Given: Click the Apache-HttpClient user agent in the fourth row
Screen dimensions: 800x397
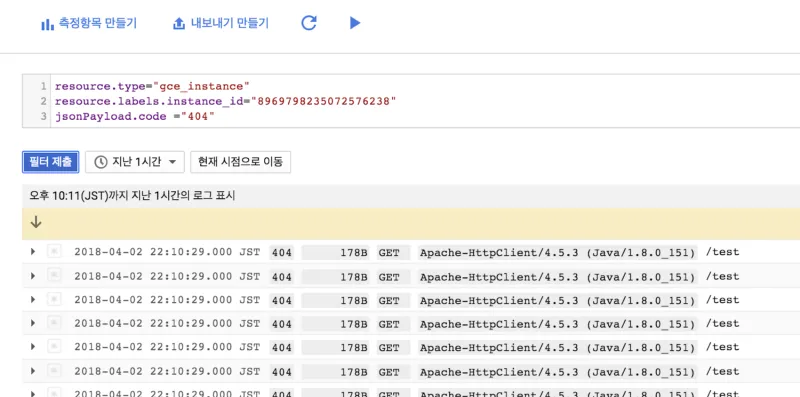Looking at the screenshot, I should point(558,324).
